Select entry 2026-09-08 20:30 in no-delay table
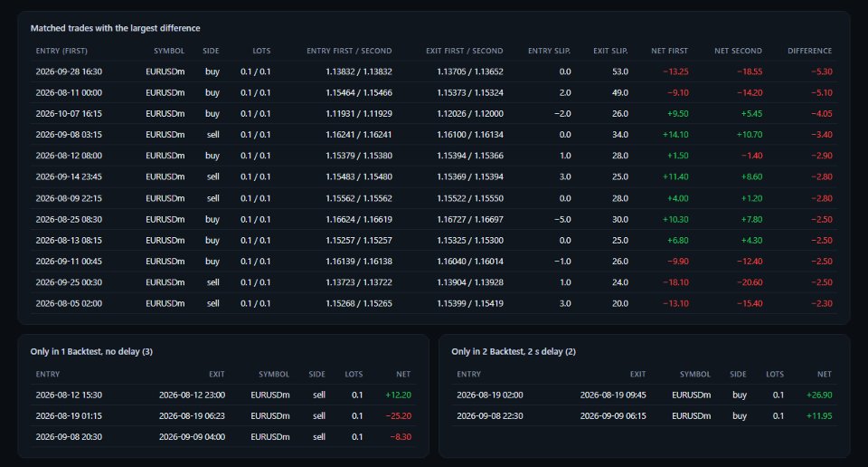This screenshot has width=868, height=467. (69, 437)
